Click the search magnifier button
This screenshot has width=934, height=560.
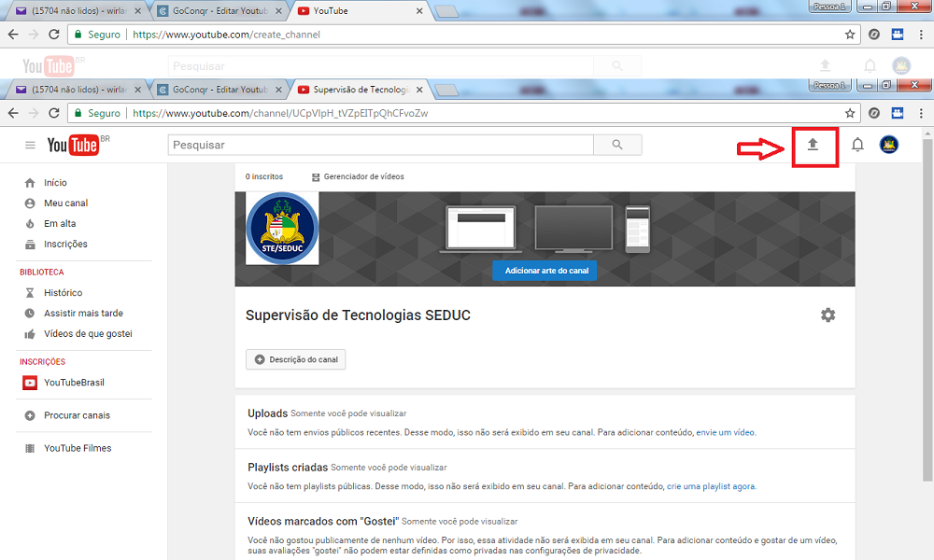[x=617, y=145]
